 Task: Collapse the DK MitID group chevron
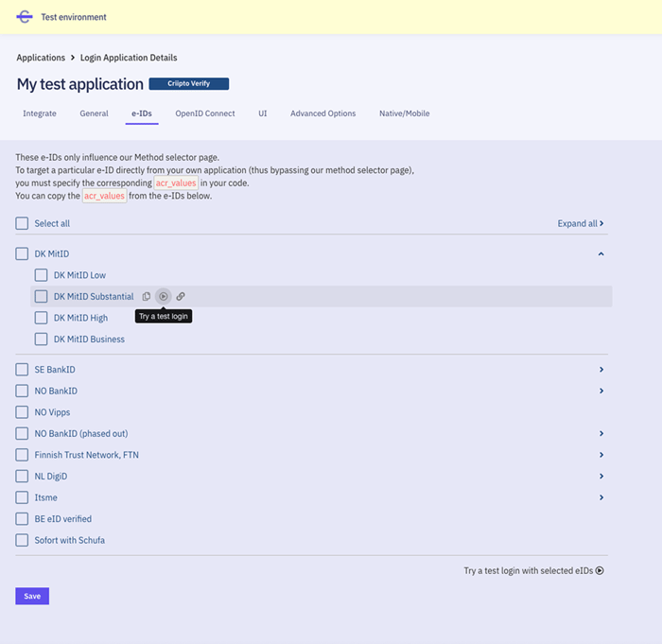[x=601, y=253]
